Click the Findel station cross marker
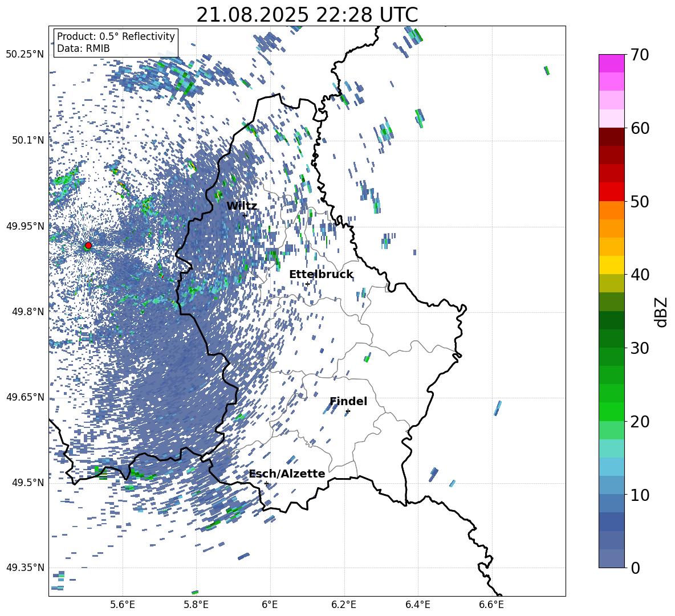 [x=348, y=411]
